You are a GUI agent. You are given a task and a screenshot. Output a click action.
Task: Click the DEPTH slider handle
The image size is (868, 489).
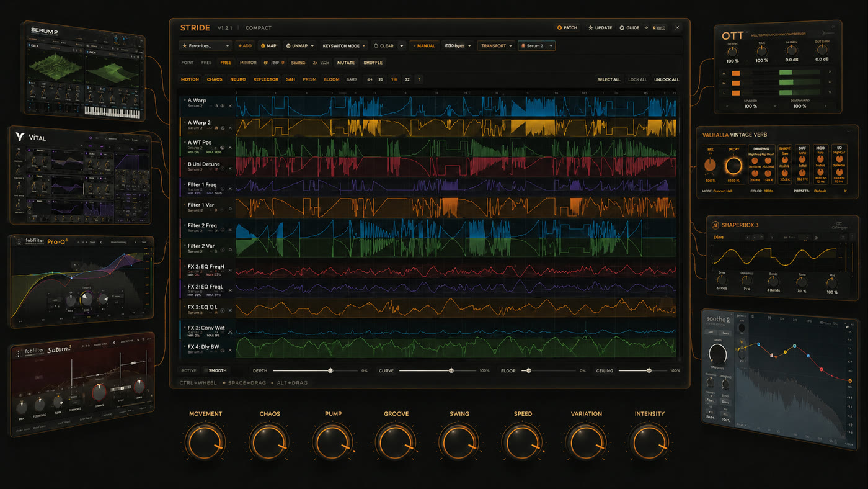(330, 370)
